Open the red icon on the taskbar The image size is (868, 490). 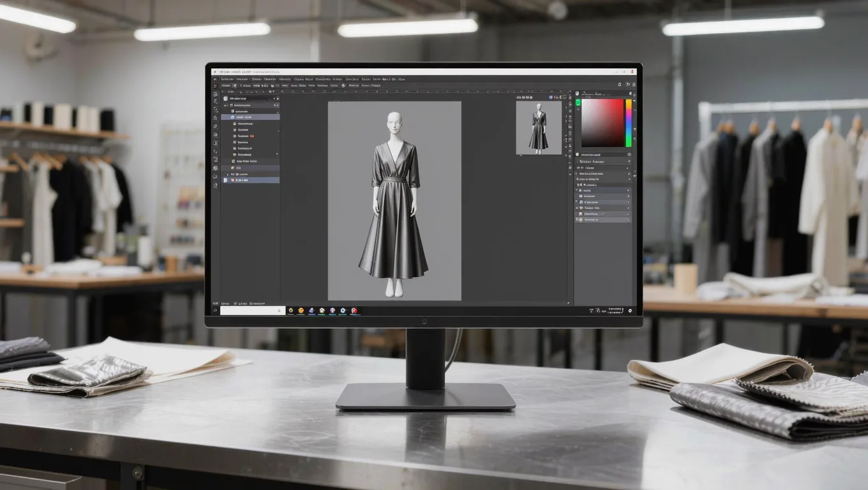click(x=354, y=311)
